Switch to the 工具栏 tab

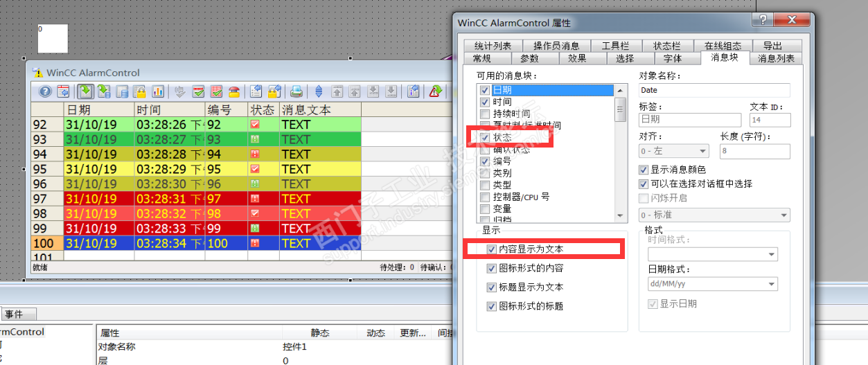pyautogui.click(x=615, y=46)
